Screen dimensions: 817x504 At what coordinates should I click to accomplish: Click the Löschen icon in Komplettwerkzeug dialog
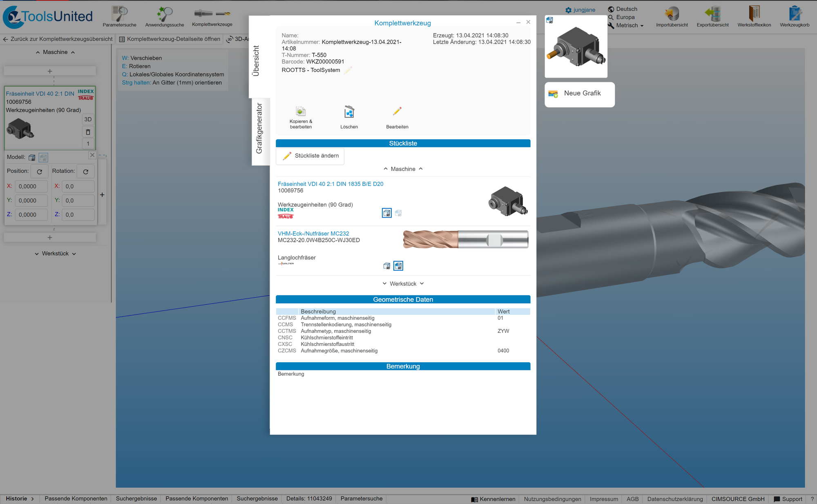click(x=349, y=112)
